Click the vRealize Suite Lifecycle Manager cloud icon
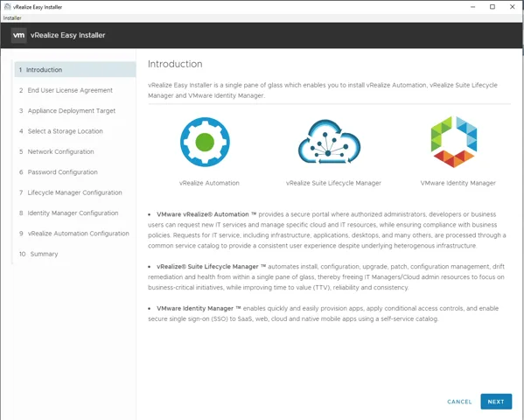 [329, 142]
